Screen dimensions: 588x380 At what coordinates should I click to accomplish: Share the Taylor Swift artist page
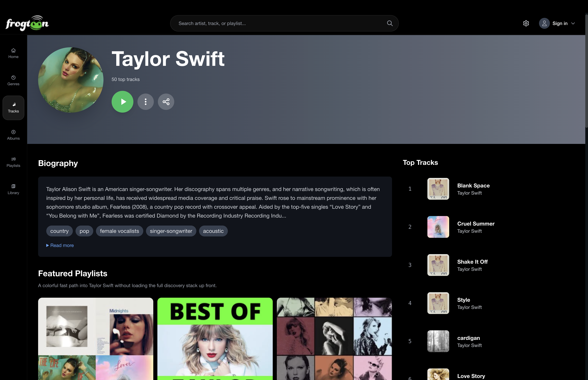click(166, 101)
